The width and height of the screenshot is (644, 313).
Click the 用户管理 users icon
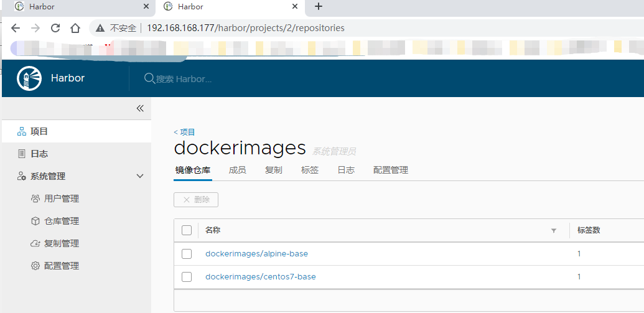[x=35, y=199]
